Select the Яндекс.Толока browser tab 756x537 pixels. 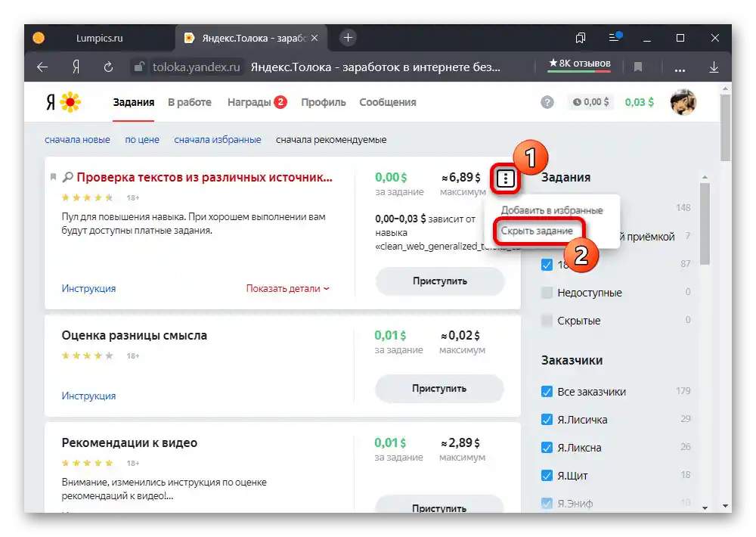coord(252,38)
